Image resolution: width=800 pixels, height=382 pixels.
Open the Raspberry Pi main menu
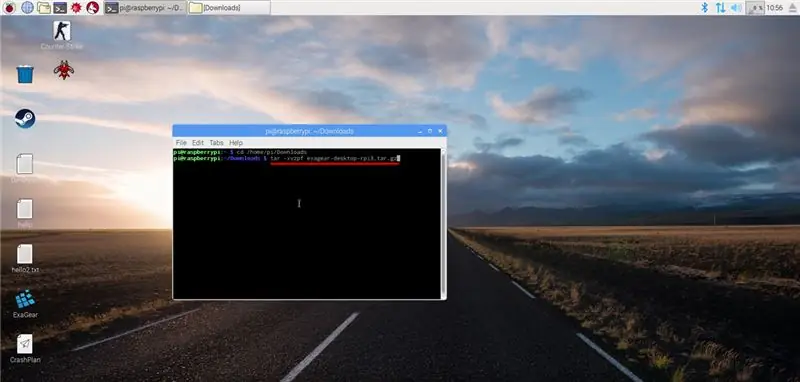(9, 7)
